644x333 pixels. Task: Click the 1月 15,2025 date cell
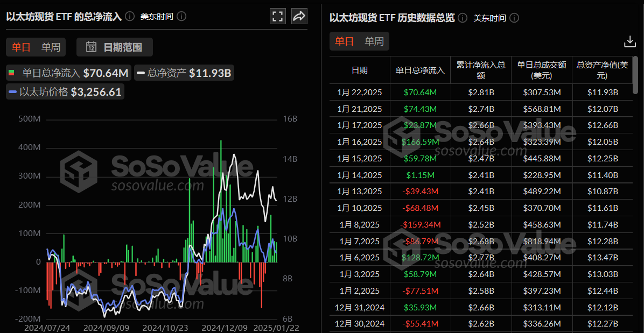[x=360, y=158]
